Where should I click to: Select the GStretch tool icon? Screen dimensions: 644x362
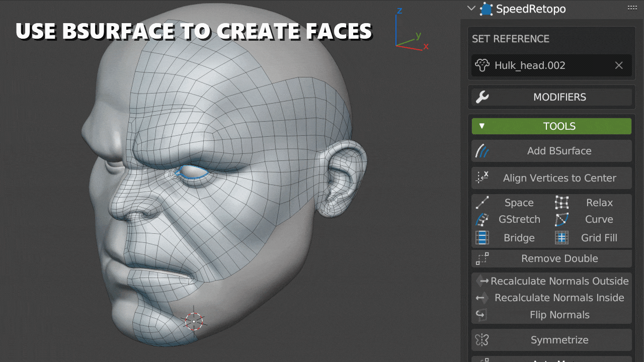tap(481, 220)
